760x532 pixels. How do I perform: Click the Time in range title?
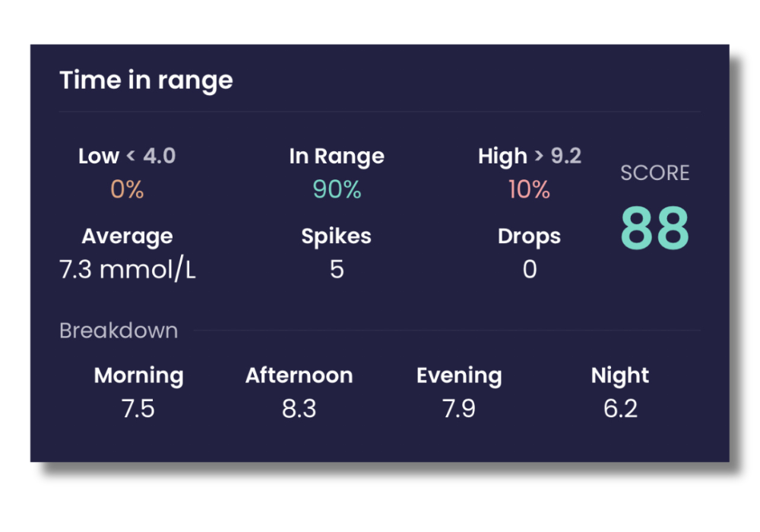click(x=147, y=80)
